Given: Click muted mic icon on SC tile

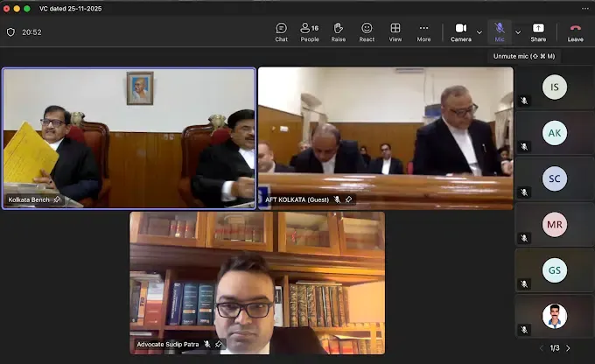Looking at the screenshot, I should click(524, 192).
